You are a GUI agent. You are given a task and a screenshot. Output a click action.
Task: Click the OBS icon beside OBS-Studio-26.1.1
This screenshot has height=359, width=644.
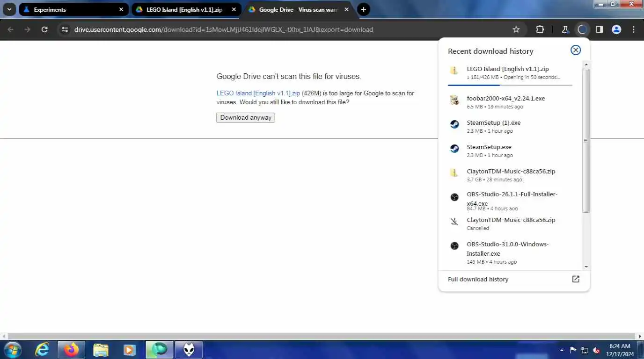click(x=454, y=197)
